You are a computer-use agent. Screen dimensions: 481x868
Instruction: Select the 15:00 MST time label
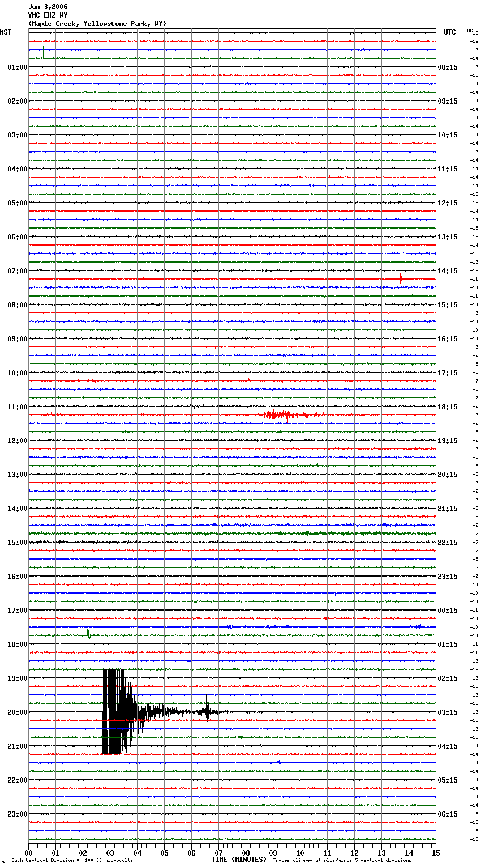(x=18, y=543)
